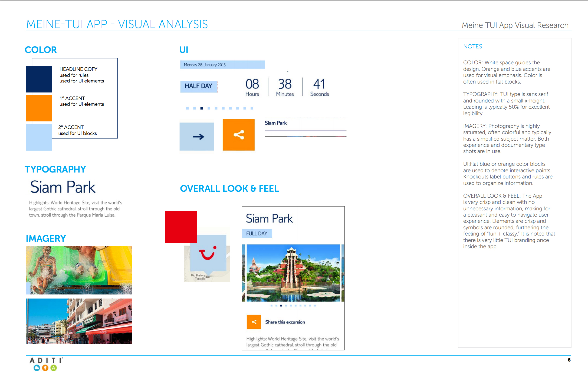This screenshot has width=588, height=381.
Task: Click the dark active pagination dot in UI section
Action: coord(202,108)
